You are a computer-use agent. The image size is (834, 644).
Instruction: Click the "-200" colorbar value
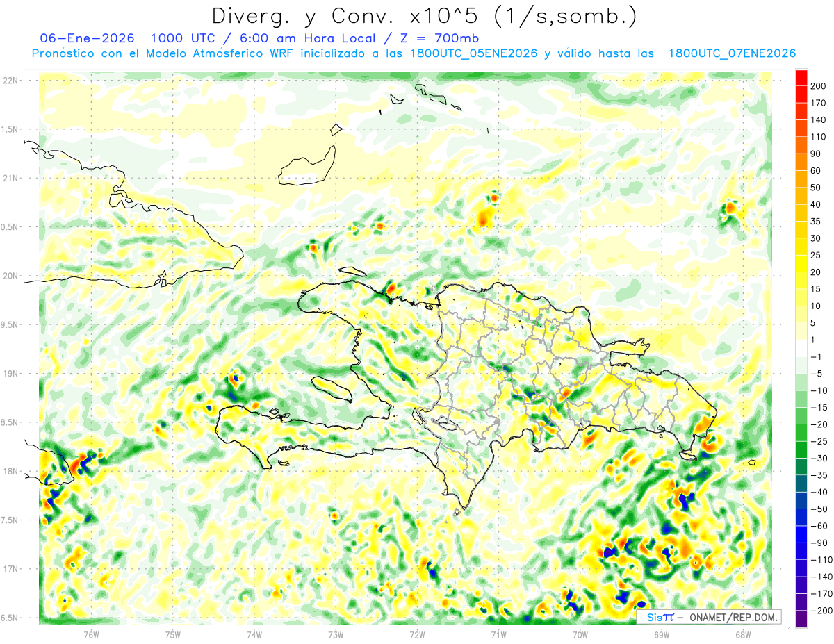tap(821, 611)
